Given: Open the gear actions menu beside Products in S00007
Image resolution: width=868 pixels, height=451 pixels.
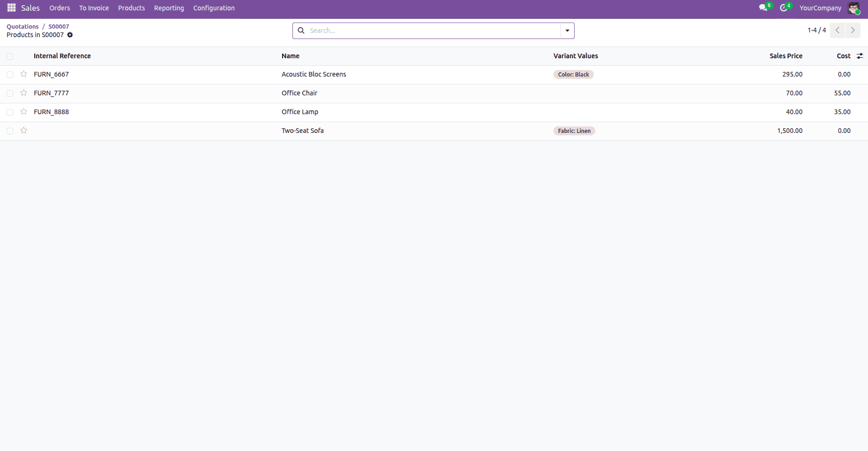Looking at the screenshot, I should tap(70, 35).
